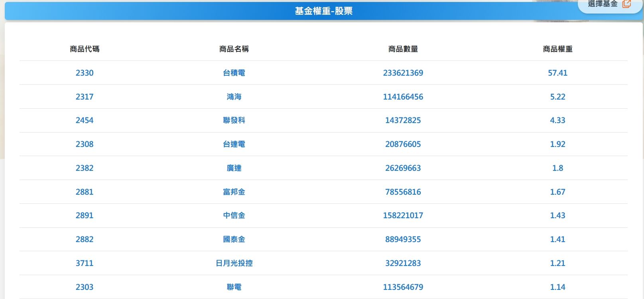Select stock name 聯電
Image resolution: width=644 pixels, height=299 pixels.
234,287
